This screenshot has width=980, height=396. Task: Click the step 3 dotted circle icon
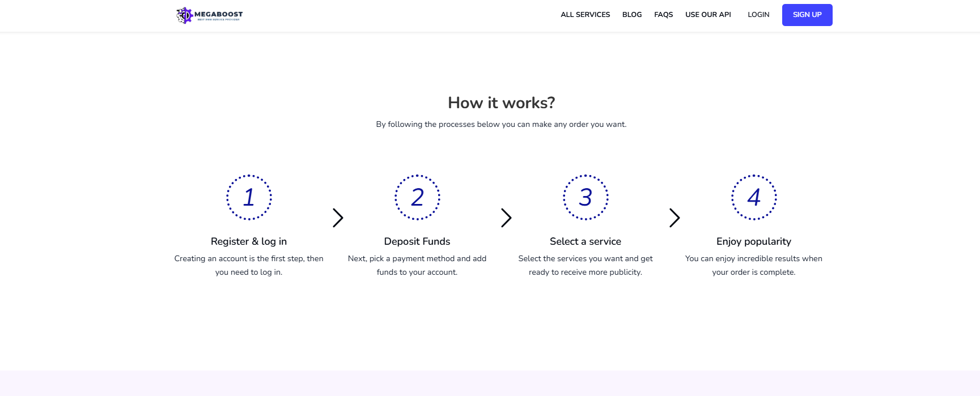(586, 197)
